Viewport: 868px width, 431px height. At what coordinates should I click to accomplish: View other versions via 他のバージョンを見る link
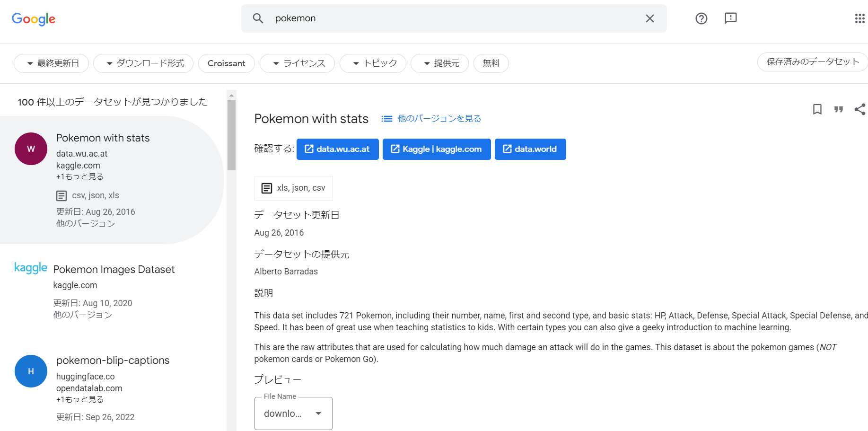(439, 119)
